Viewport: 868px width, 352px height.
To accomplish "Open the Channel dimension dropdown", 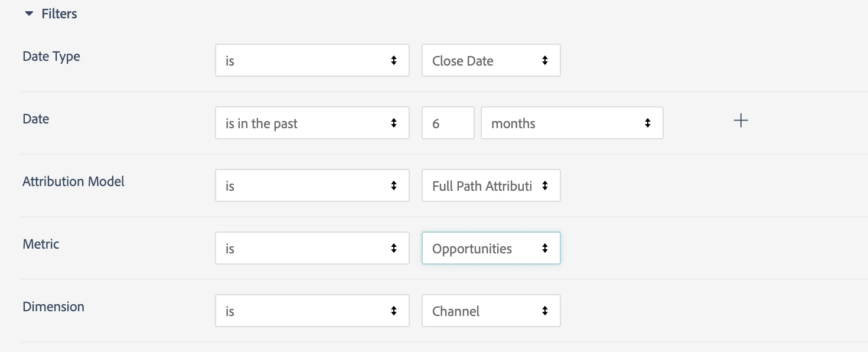I will [491, 311].
